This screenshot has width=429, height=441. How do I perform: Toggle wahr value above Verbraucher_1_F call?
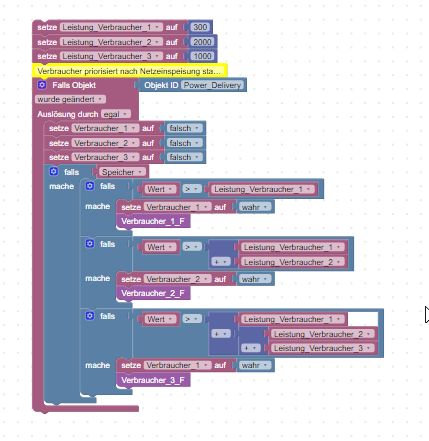coord(254,207)
